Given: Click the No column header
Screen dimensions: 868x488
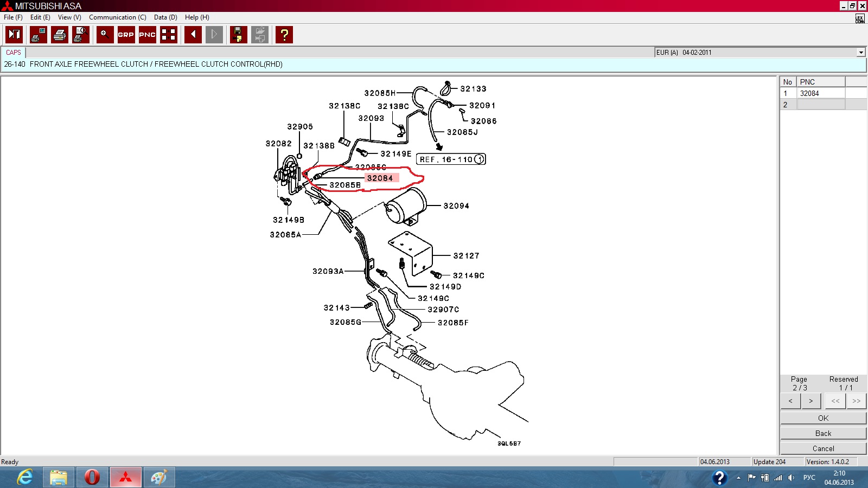Looking at the screenshot, I should click(788, 82).
